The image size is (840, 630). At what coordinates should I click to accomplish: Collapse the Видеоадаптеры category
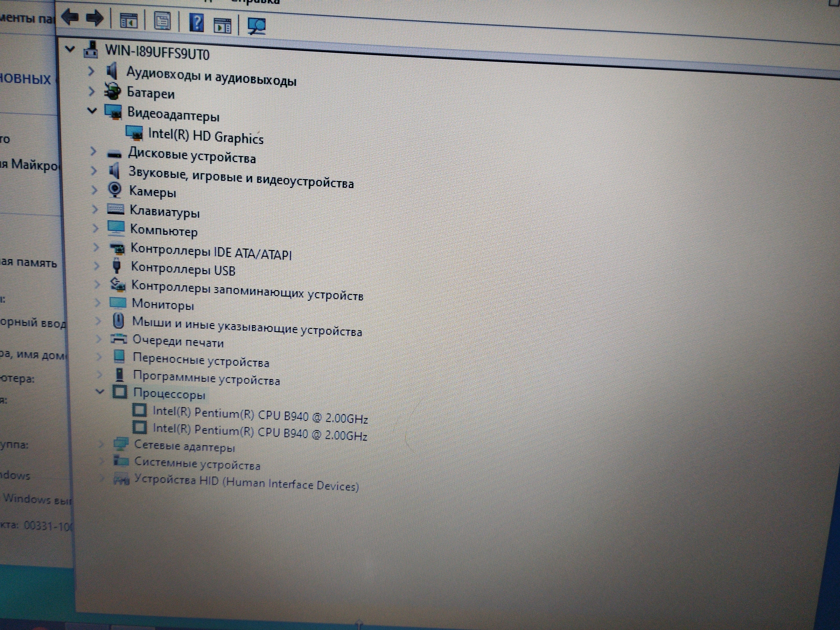pos(91,111)
